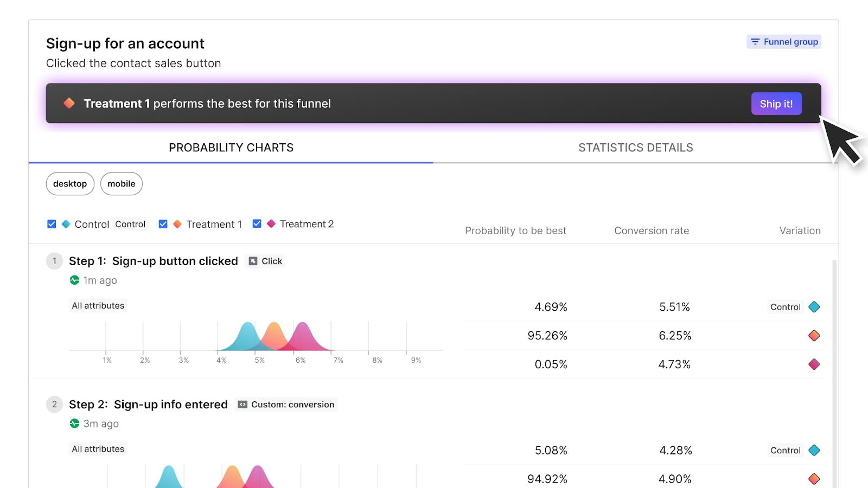The width and height of the screenshot is (868, 488).
Task: Click the Custom: conversion code icon
Action: pos(242,404)
